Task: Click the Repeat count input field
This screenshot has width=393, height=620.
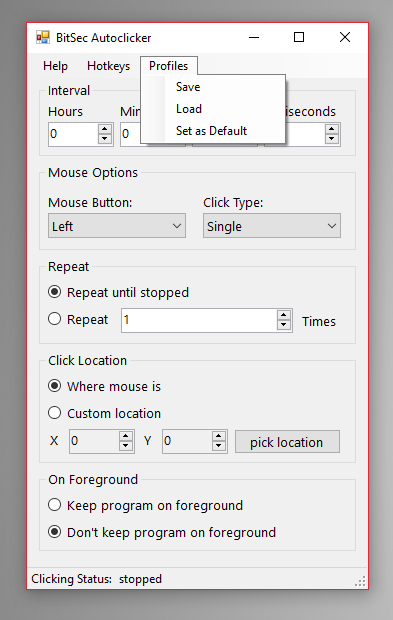Action: click(199, 320)
